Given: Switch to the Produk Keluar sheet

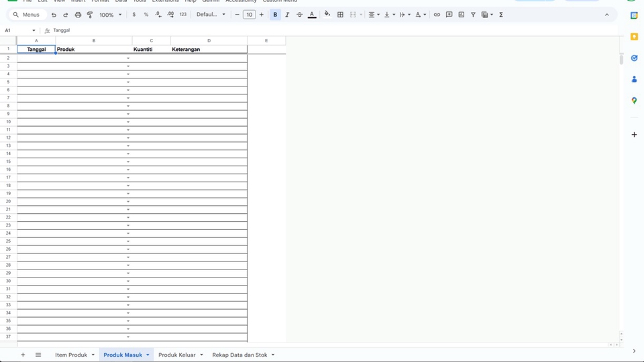Looking at the screenshot, I should pyautogui.click(x=176, y=355).
